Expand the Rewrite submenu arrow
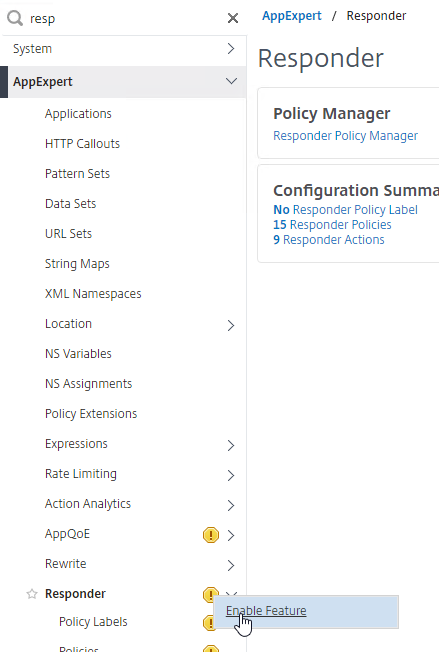The height and width of the screenshot is (652, 439). pos(231,565)
